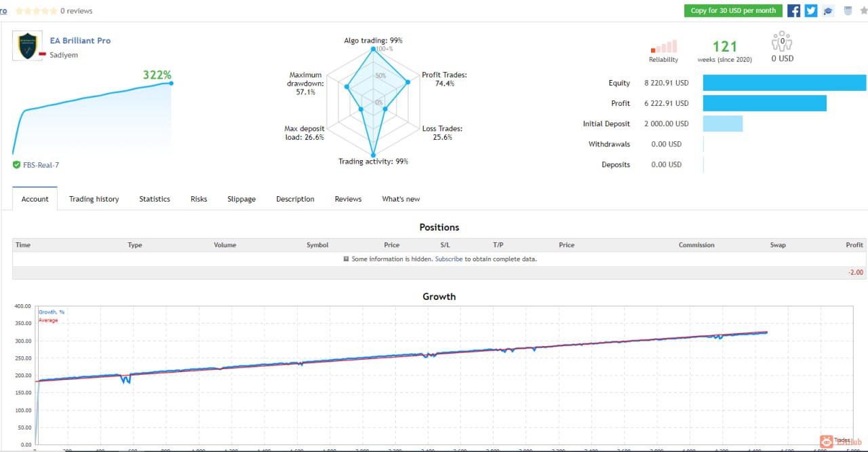Click the Profit column header in Positions
Screen dimensions: 868x452
pos(854,245)
